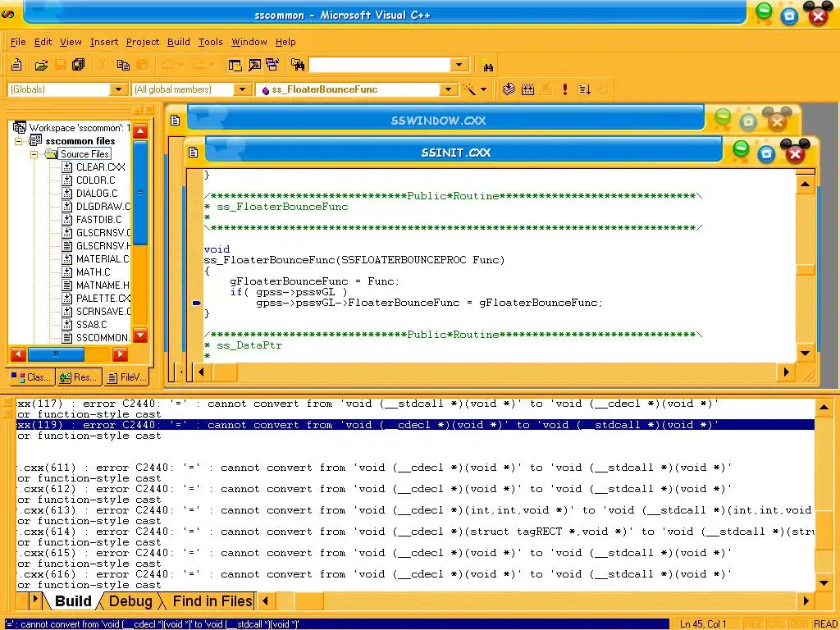Open the Tools menu
Image resolution: width=840 pixels, height=630 pixels.
210,42
